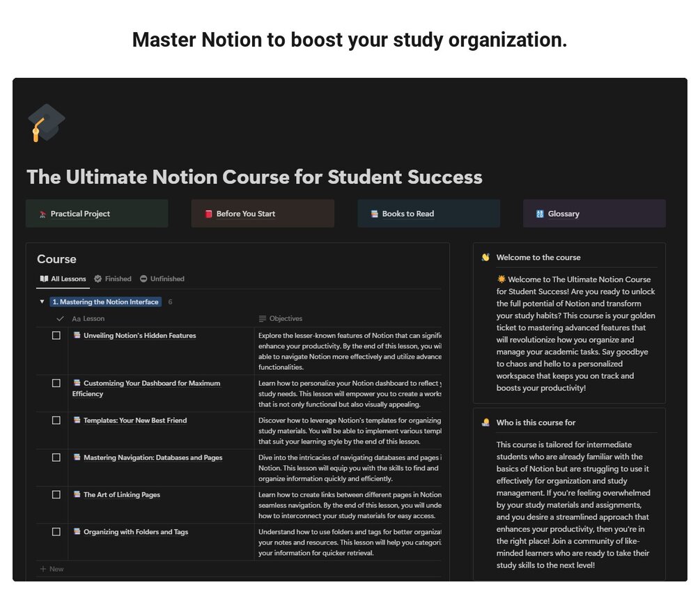This screenshot has width=700, height=594.
Task: Open lesson The Art of Linking Pages
Action: (122, 495)
